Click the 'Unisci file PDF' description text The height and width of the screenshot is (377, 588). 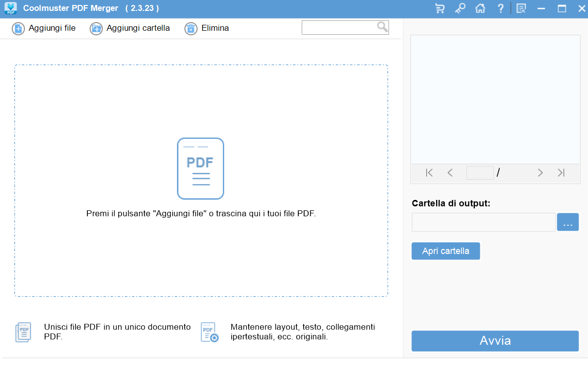[x=118, y=332]
